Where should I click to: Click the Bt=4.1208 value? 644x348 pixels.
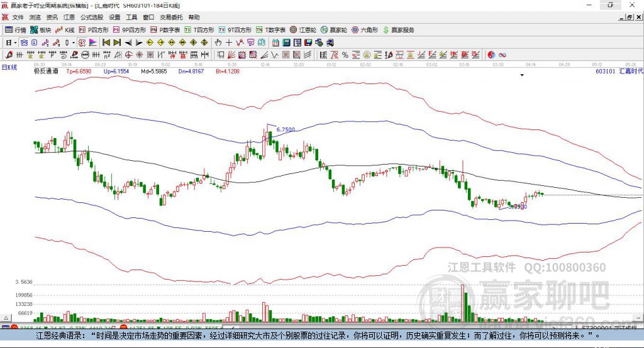228,71
